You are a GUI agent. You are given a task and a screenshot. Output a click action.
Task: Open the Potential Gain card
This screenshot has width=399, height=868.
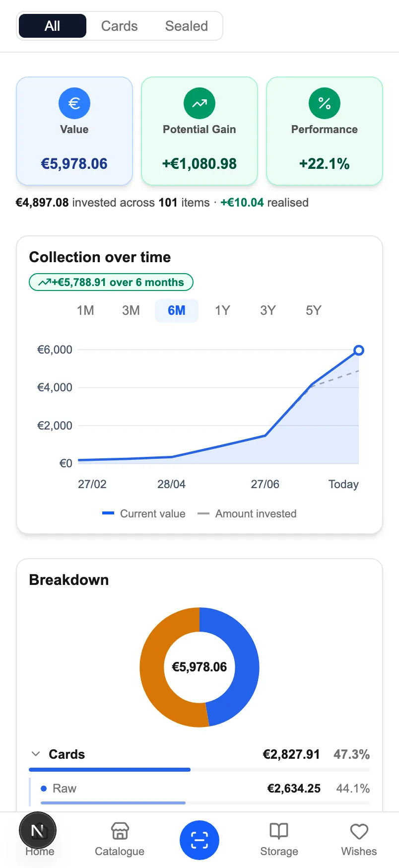click(199, 131)
